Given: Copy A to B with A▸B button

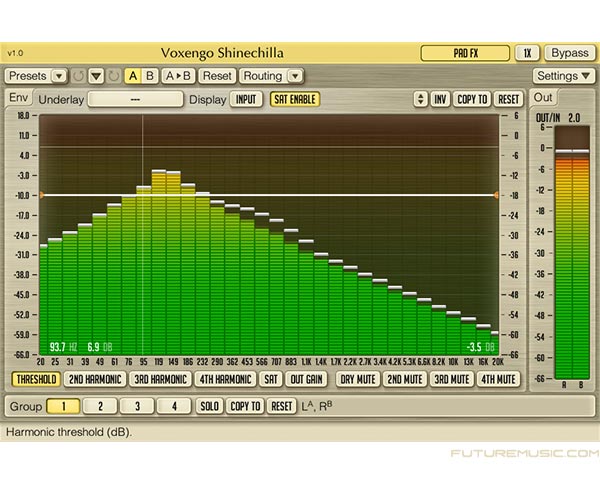Looking at the screenshot, I should pyautogui.click(x=178, y=76).
